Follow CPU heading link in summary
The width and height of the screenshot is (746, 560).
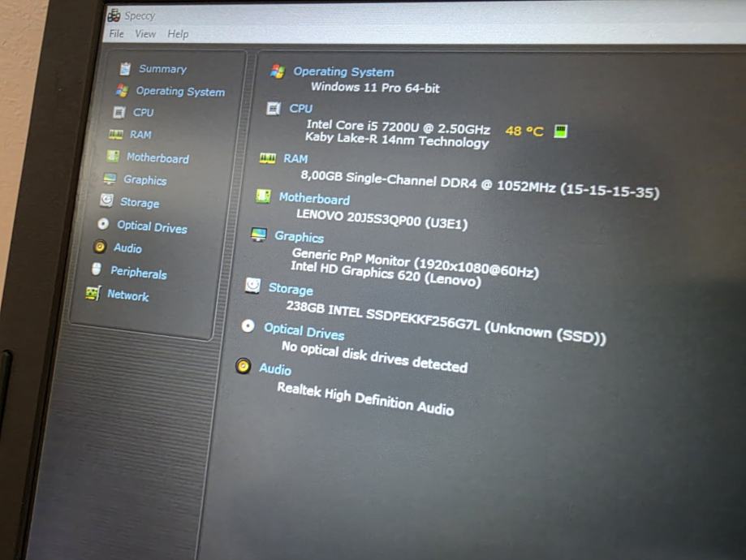pyautogui.click(x=300, y=109)
